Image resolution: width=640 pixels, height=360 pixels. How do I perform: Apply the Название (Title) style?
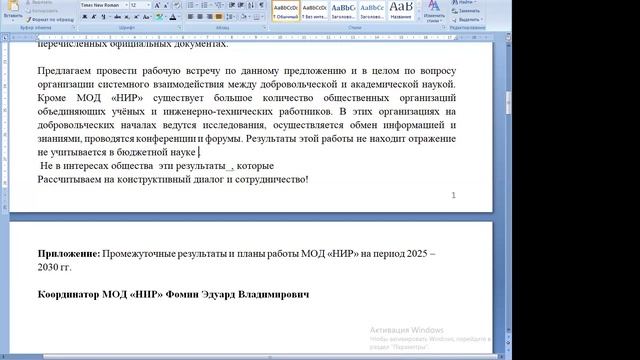pos(401,11)
